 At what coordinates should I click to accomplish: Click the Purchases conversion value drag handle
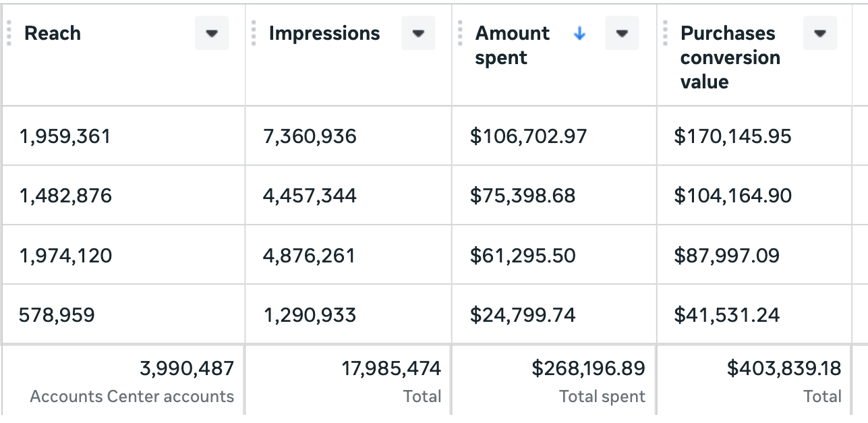click(x=666, y=33)
